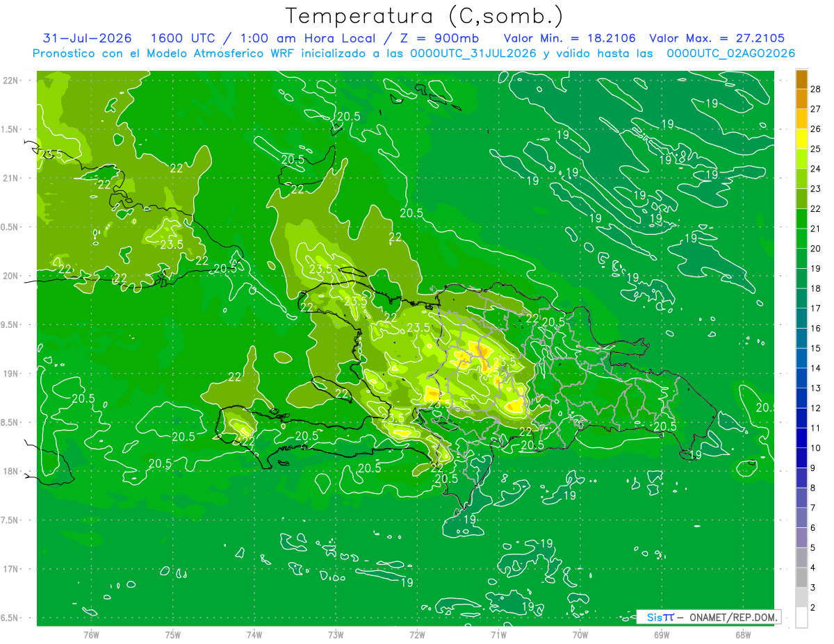Click the 69W longitude axis label

click(x=661, y=635)
